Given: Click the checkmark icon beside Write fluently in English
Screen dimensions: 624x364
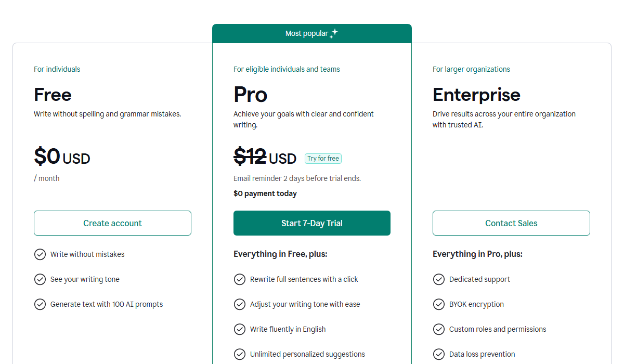Looking at the screenshot, I should tap(240, 329).
